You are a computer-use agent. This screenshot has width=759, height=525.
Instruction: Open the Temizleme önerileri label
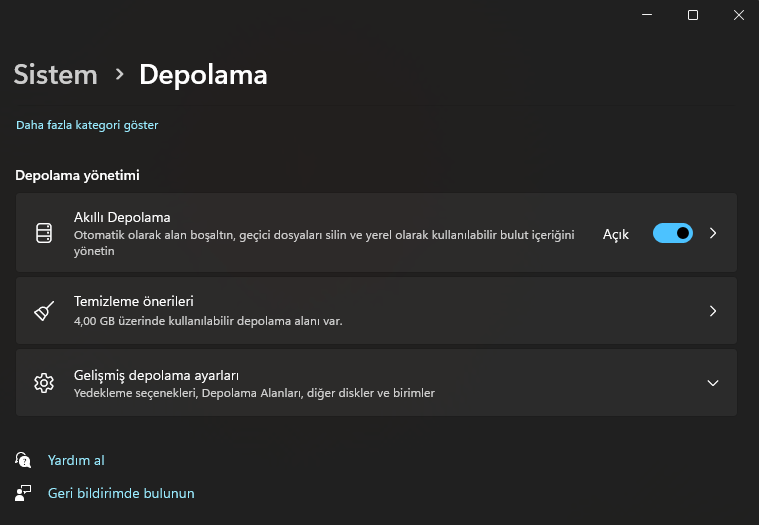click(133, 301)
